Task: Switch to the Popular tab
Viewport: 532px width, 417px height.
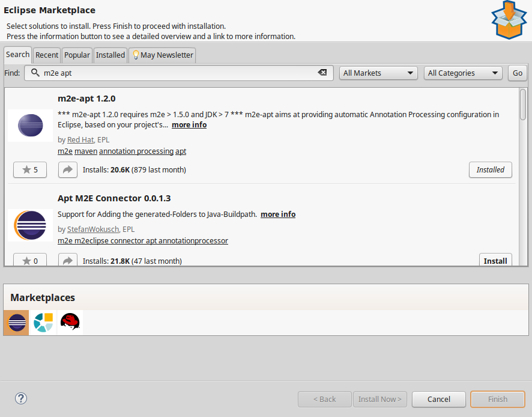Action: (77, 55)
